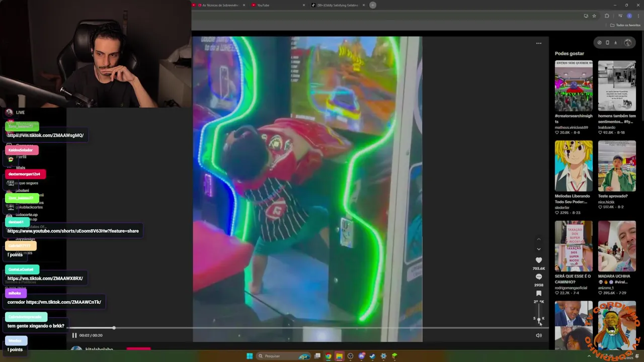The height and width of the screenshot is (362, 644).
Task: Open OBS Studio from the taskbar
Action: tap(350, 356)
